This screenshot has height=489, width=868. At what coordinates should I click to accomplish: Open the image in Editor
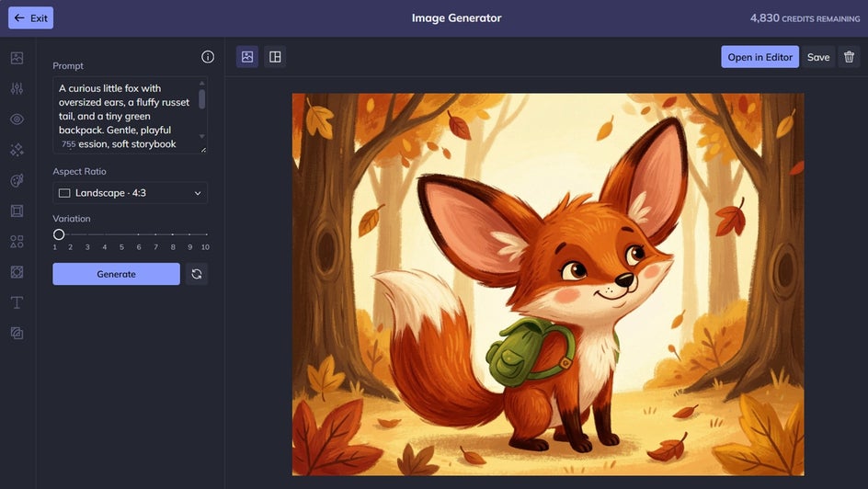point(760,57)
